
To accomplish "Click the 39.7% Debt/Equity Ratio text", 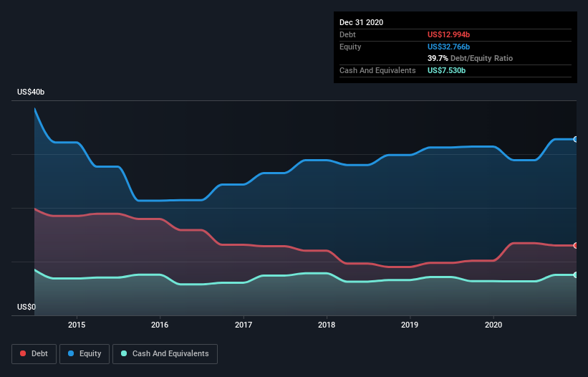I will 470,59.
